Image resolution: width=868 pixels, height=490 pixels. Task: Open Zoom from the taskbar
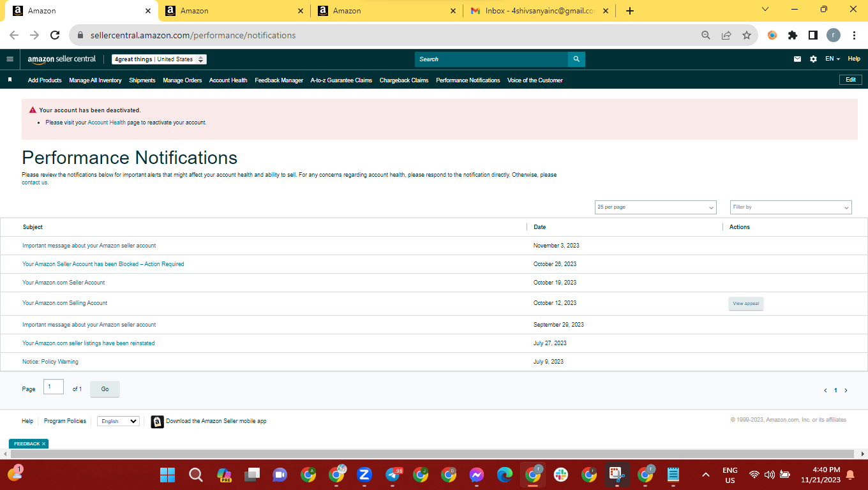point(364,475)
